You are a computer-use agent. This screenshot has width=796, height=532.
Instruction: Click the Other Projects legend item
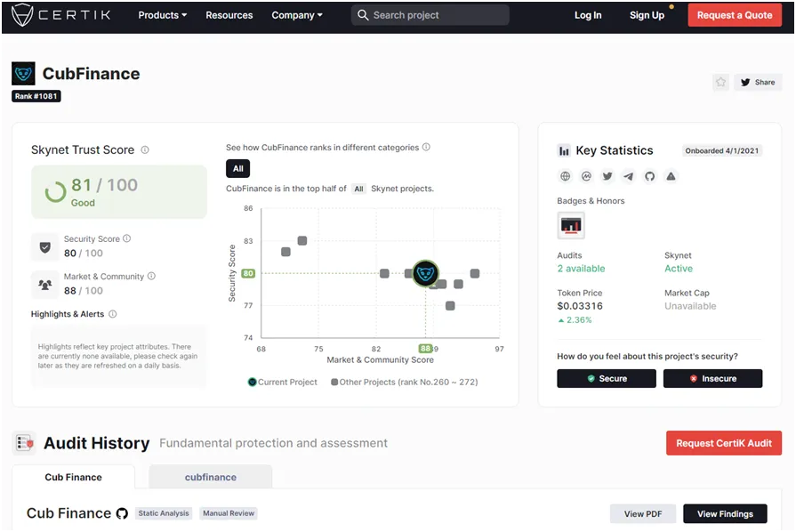tap(405, 382)
